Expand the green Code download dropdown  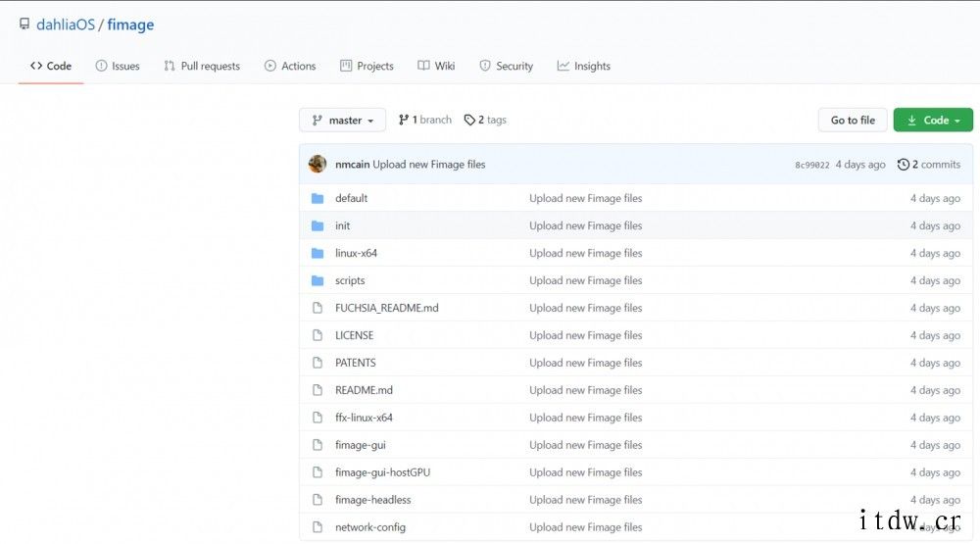coord(933,120)
